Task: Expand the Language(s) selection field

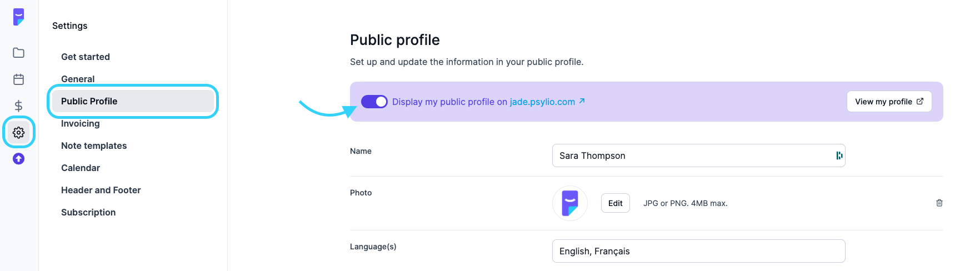Action: click(x=699, y=251)
